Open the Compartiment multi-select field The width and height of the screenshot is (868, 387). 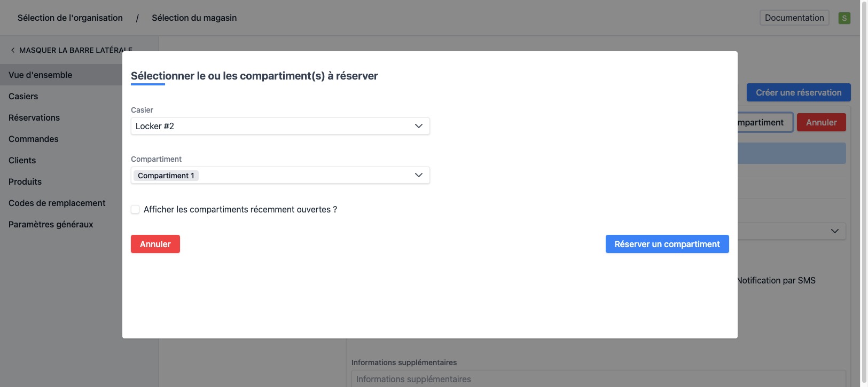pyautogui.click(x=299, y=175)
